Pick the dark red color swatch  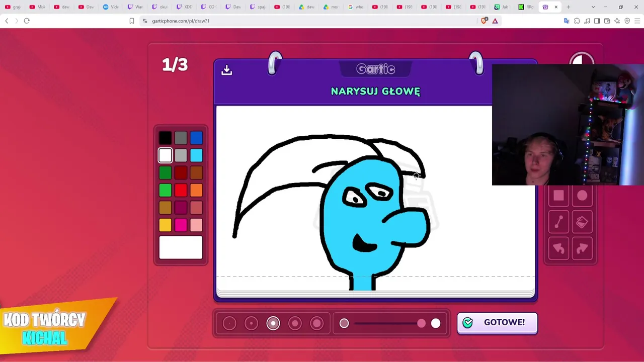click(181, 173)
